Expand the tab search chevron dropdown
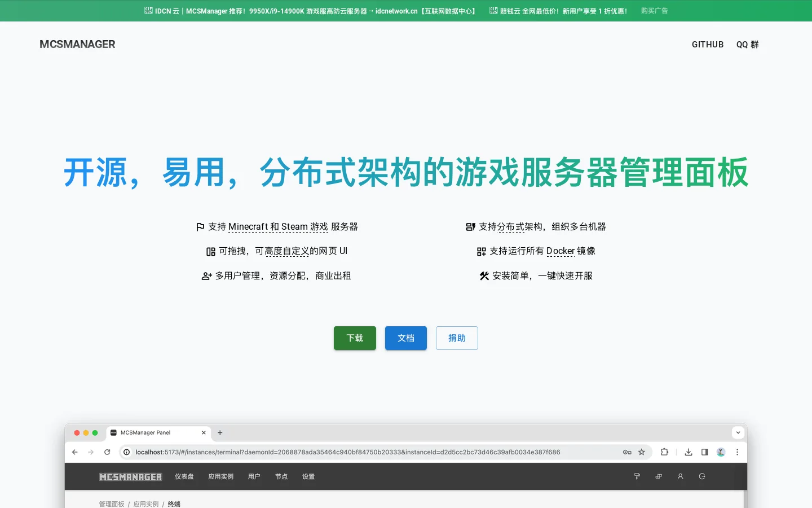 pyautogui.click(x=738, y=433)
